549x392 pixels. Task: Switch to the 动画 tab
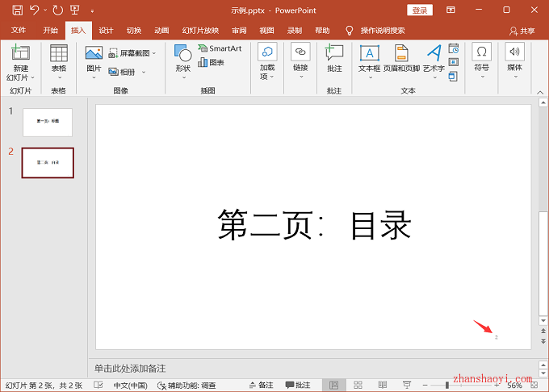[161, 31]
